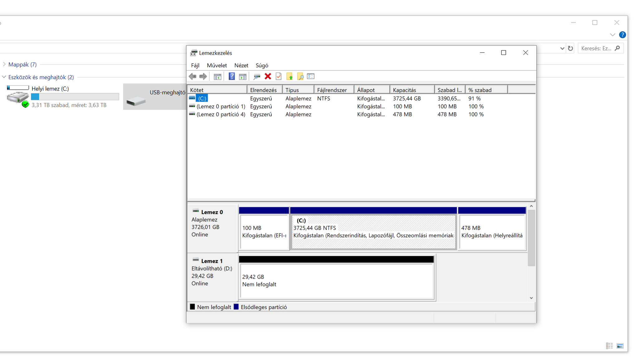Click the Lemez 1 disk label
This screenshot has width=644, height=364.
212,261
